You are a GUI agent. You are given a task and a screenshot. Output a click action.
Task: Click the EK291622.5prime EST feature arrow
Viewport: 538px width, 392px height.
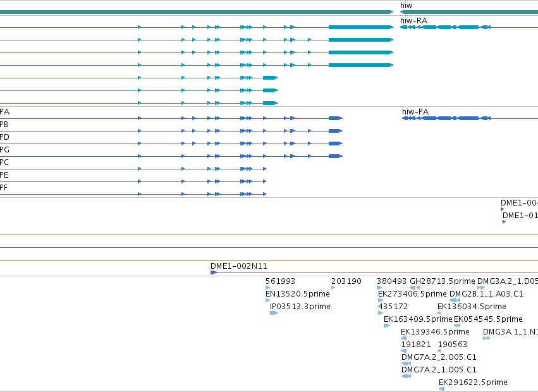pos(441,389)
